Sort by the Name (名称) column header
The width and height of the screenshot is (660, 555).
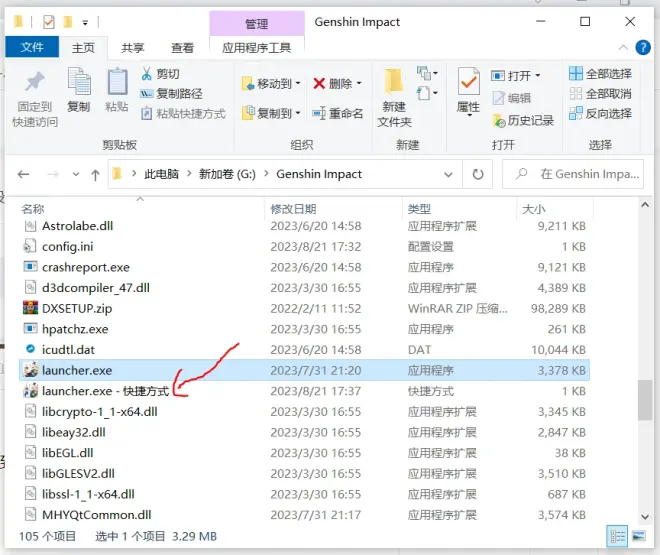click(x=33, y=209)
